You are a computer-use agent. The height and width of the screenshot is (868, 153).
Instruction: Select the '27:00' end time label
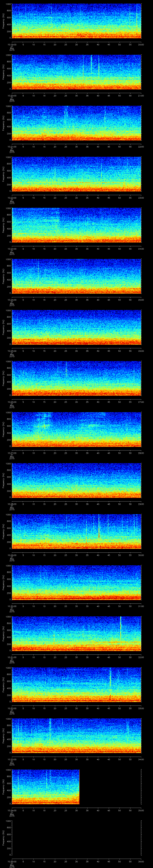(x=141, y=402)
